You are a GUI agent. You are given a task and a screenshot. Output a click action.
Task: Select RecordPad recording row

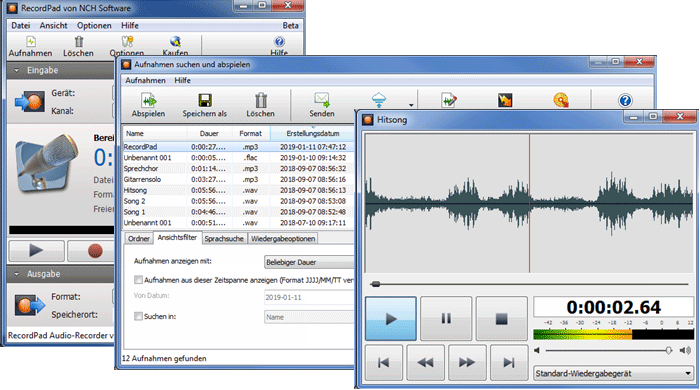(x=238, y=146)
